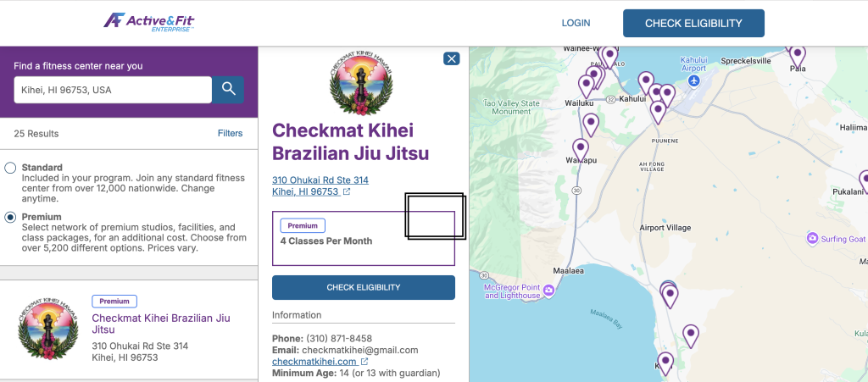The height and width of the screenshot is (382, 868).
Task: Visit the checkmatkihei.com website link
Action: click(314, 362)
